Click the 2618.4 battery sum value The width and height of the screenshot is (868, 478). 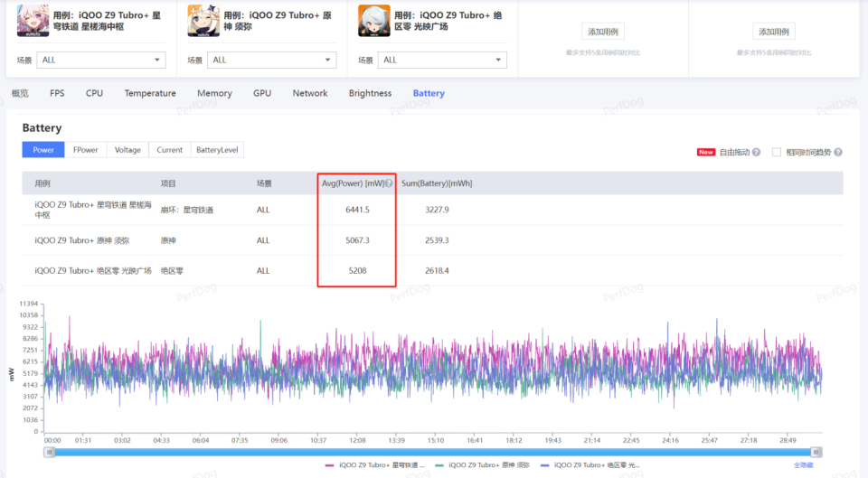(x=437, y=270)
